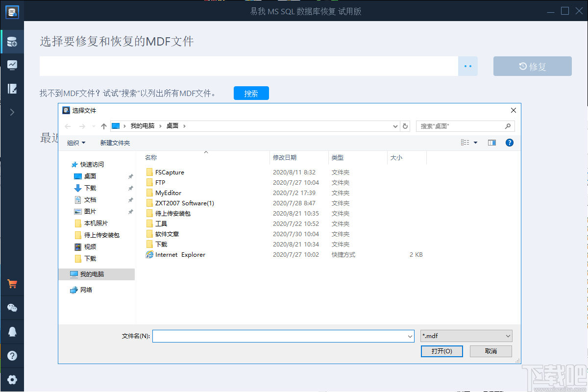The image size is (588, 392).
Task: Open the settings gear icon in sidebar
Action: click(x=12, y=379)
